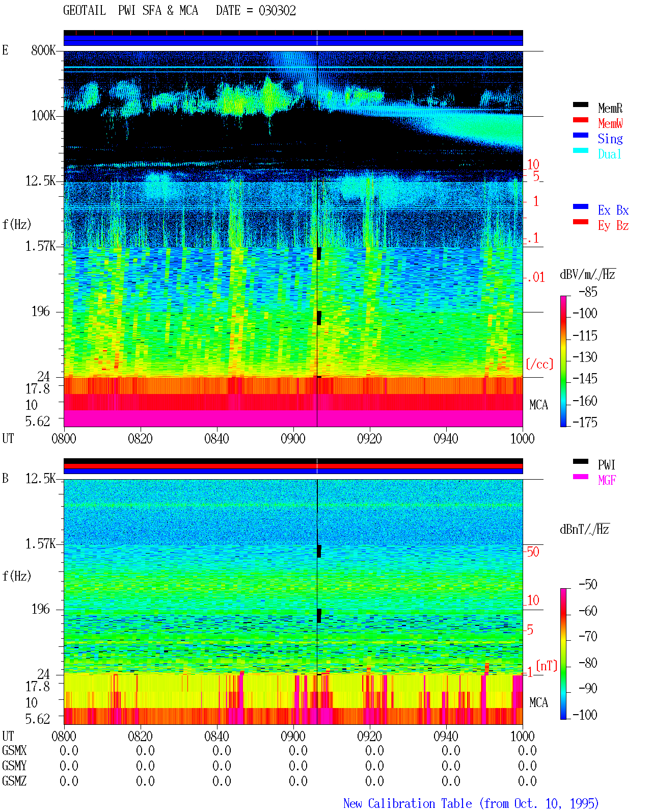Viewport: 652px width, 812px height.
Task: Select the Sing legend label
Action: pyautogui.click(x=610, y=139)
